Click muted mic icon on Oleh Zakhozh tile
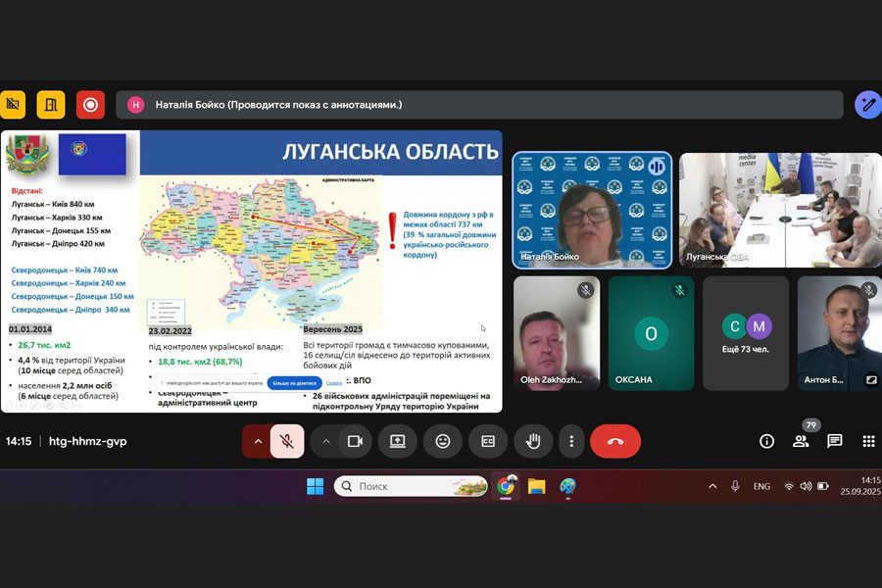Screen dimensions: 882x588 pyautogui.click(x=586, y=290)
